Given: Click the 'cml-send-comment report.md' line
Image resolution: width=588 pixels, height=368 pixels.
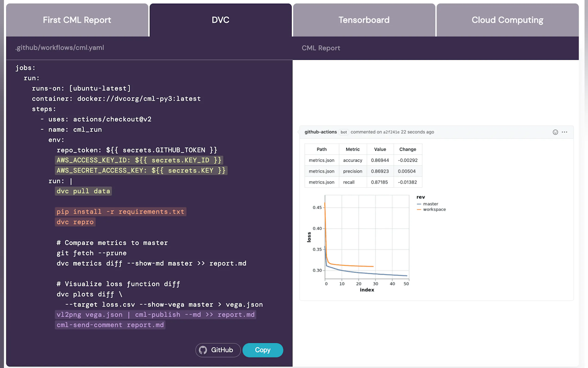Looking at the screenshot, I should [110, 325].
